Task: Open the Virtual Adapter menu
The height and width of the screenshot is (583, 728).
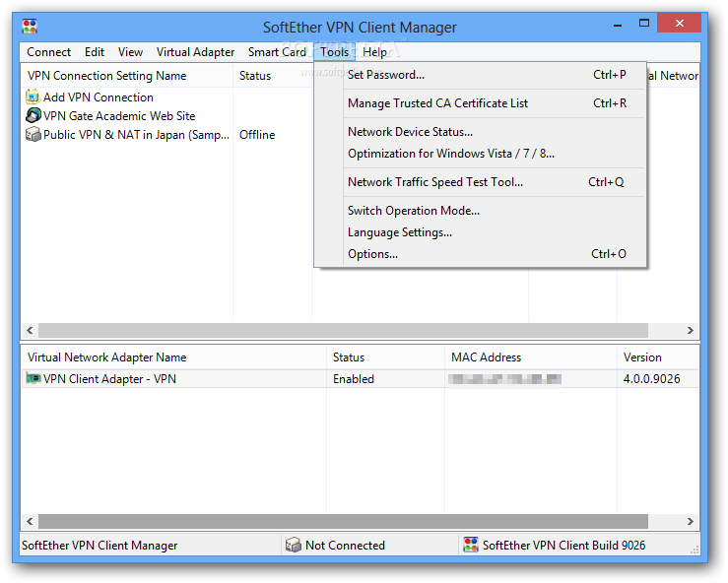Action: coord(195,52)
